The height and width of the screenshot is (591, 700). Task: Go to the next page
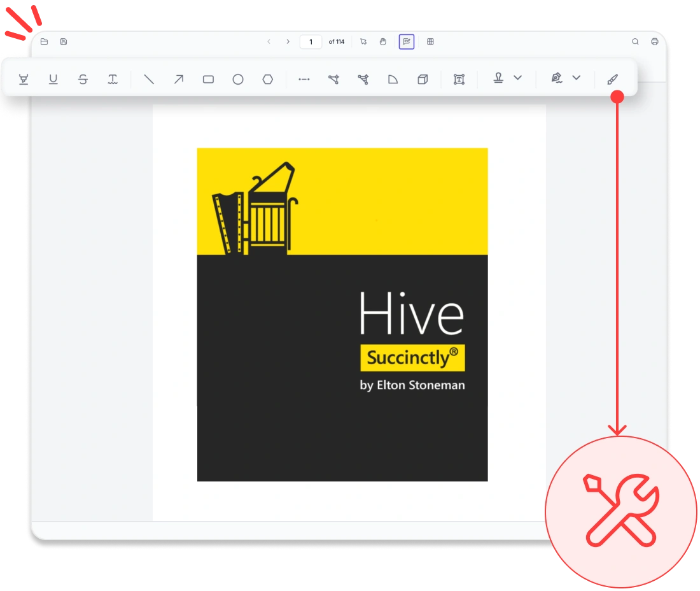(x=288, y=41)
